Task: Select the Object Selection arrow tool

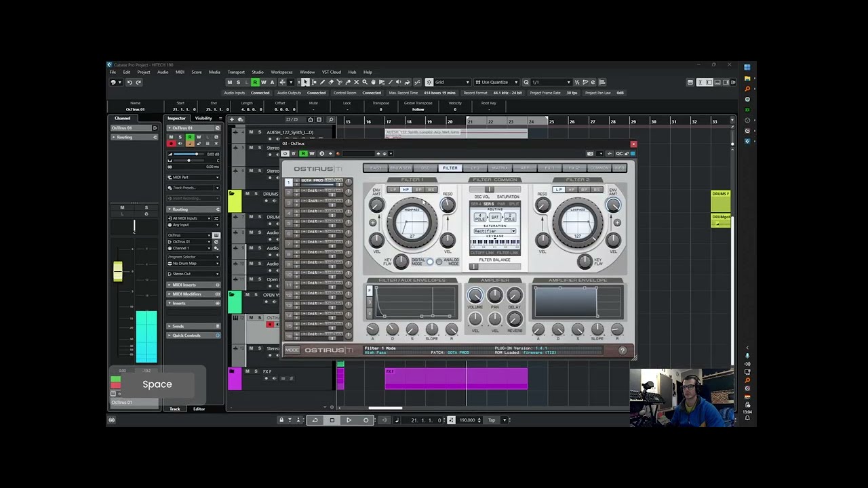Action: (305, 82)
